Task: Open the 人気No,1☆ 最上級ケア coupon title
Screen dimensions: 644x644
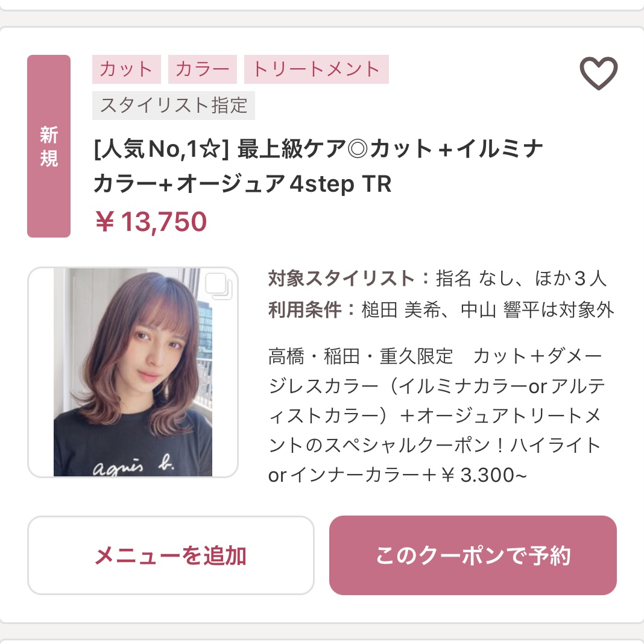Action: 318,148
